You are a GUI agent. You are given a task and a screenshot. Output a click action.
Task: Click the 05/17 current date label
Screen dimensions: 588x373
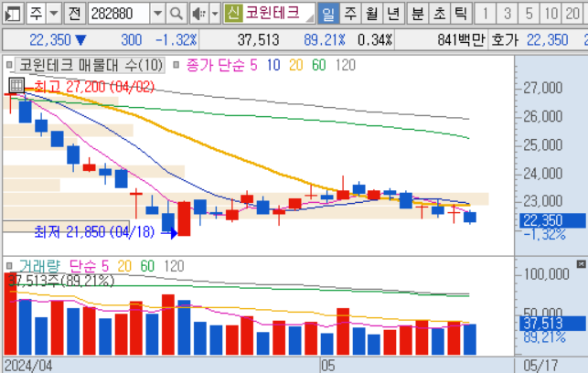point(540,366)
